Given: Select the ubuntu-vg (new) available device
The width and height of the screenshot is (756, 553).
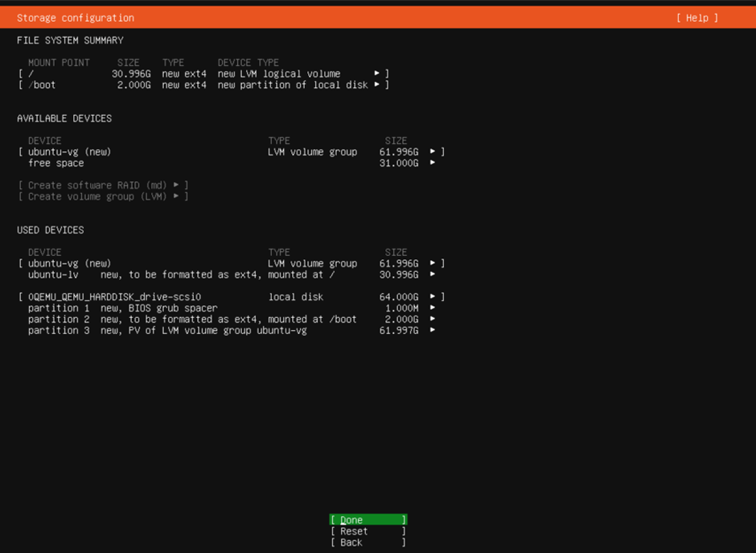Looking at the screenshot, I should (x=69, y=151).
